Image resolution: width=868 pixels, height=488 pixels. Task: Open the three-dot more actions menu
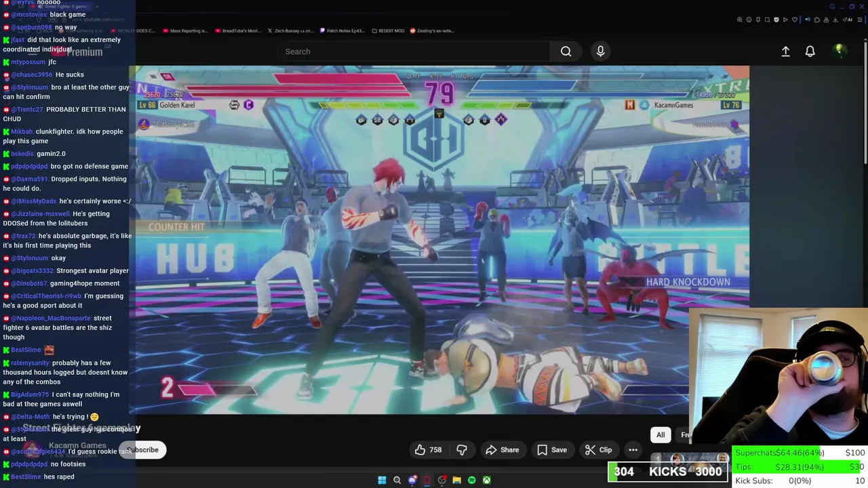tap(633, 449)
